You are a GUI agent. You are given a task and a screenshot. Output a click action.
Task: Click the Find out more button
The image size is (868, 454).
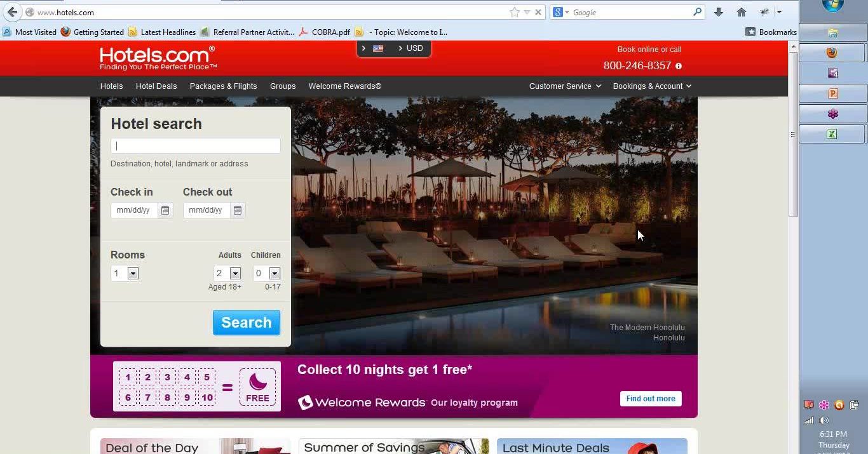[x=651, y=399]
